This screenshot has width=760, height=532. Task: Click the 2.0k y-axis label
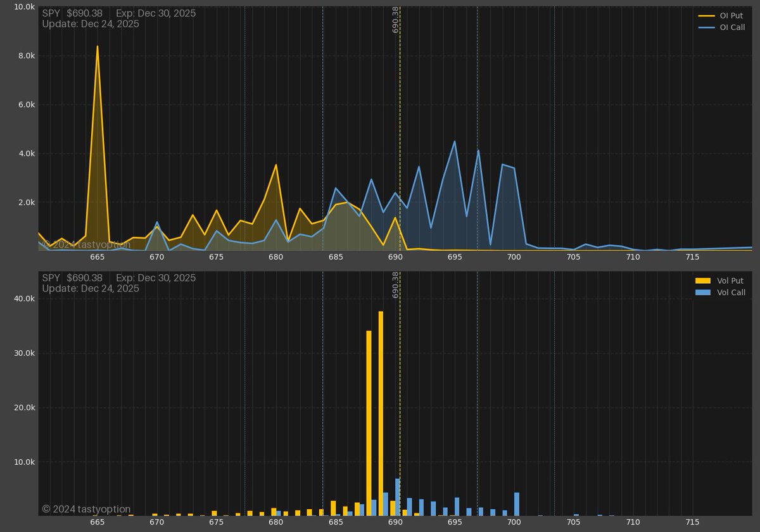coord(26,203)
